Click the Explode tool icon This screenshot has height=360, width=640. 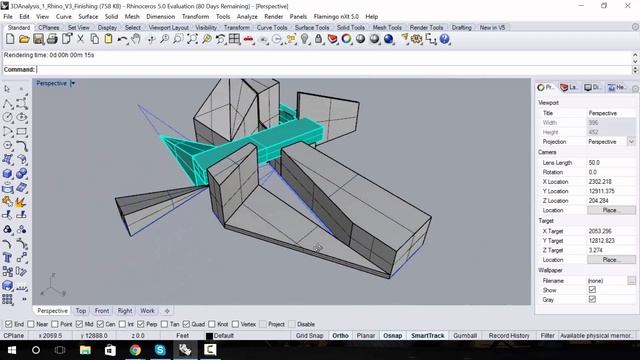coord(22,202)
